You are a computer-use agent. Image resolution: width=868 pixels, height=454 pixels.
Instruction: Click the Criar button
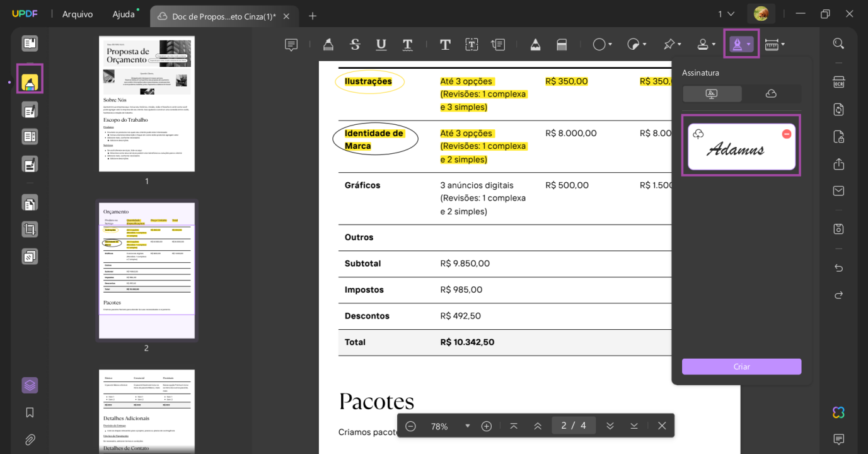[741, 366]
